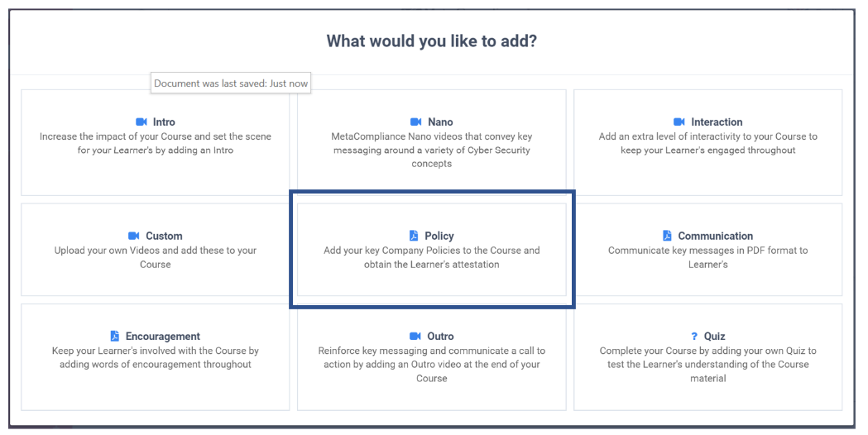Choose the Policy card title
The image size is (868, 435).
pos(439,236)
